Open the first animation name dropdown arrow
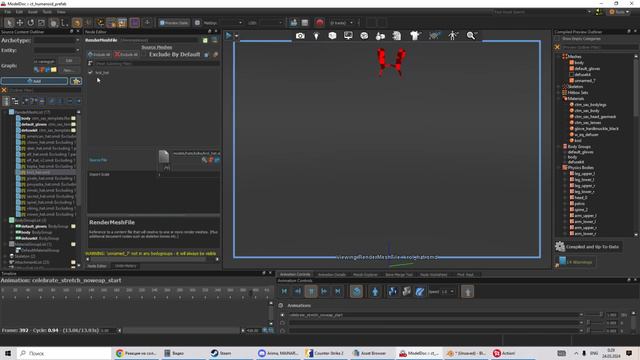640x360 pixels. 581,315
